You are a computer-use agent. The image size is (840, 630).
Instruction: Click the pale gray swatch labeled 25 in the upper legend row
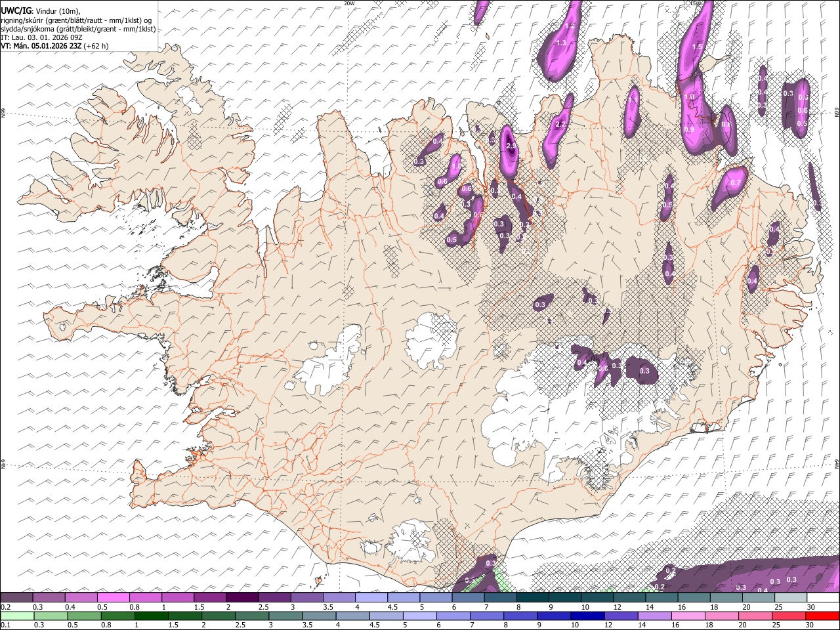click(791, 598)
